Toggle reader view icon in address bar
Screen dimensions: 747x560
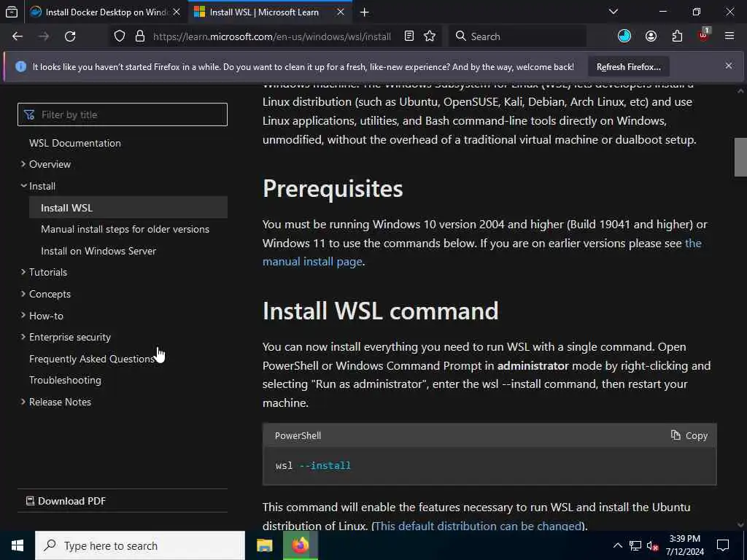409,36
